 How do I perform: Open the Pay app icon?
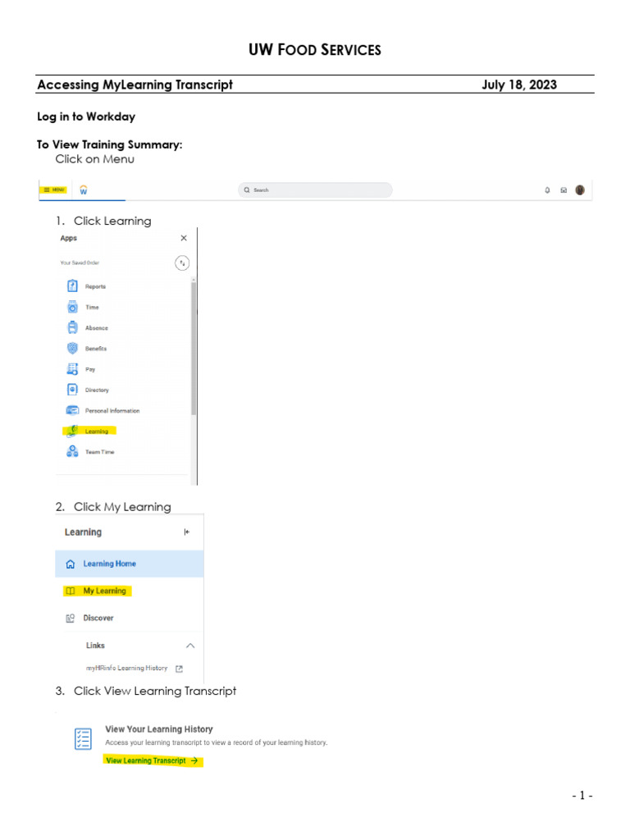pyautogui.click(x=72, y=369)
